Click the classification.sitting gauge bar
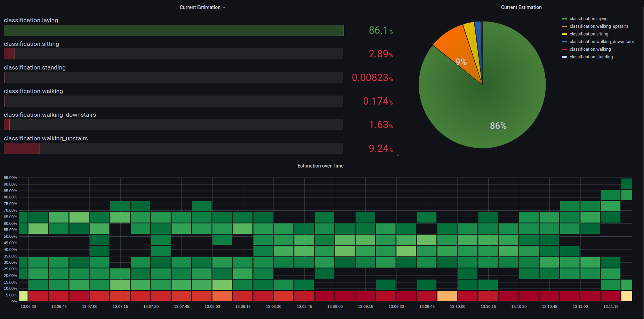The height and width of the screenshot is (319, 644). pos(174,54)
